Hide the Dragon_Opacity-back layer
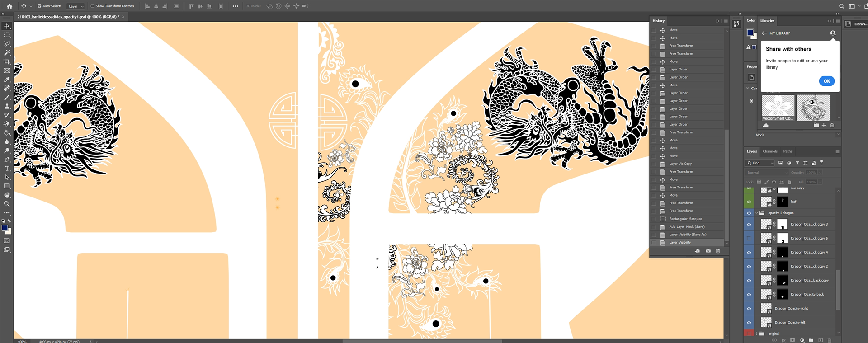 [749, 294]
